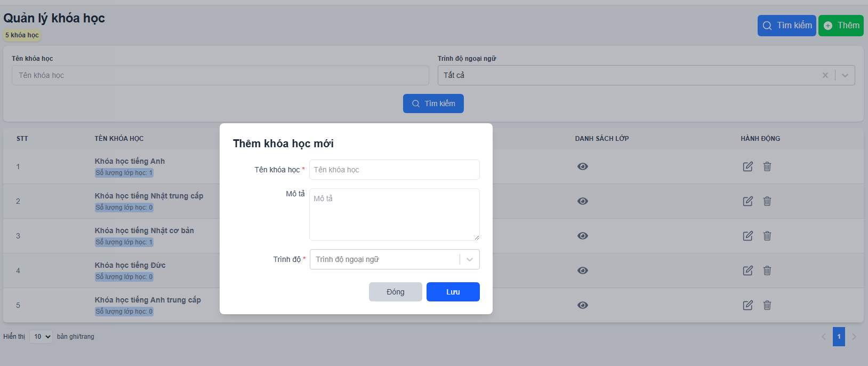Image resolution: width=868 pixels, height=366 pixels.
Task: Click the trash icon for row 1
Action: pyautogui.click(x=767, y=166)
